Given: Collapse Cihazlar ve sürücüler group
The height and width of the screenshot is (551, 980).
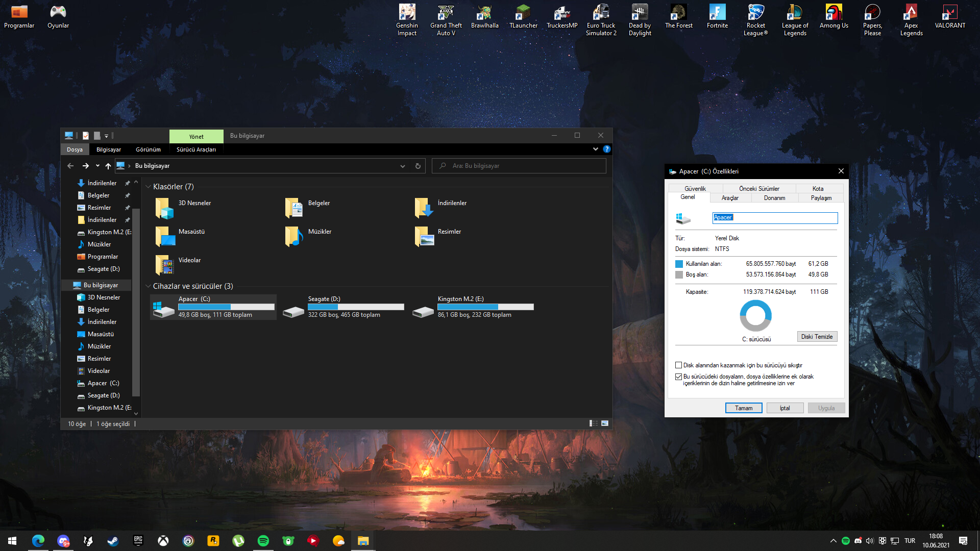Looking at the screenshot, I should point(148,286).
